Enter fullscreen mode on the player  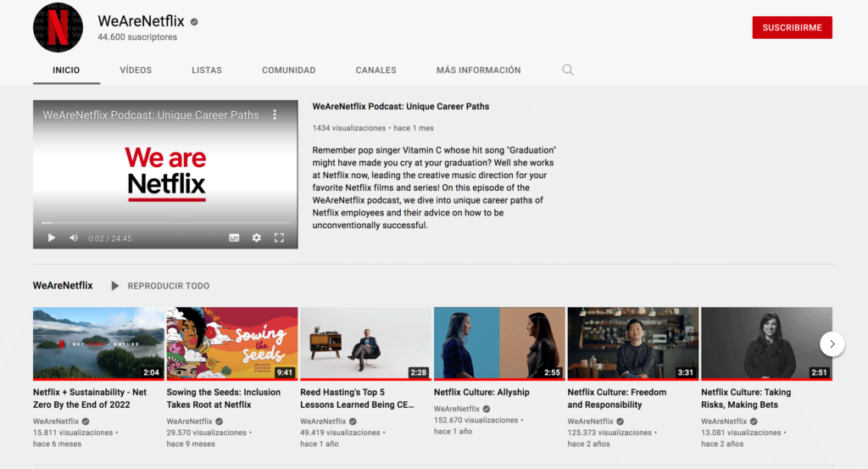279,238
